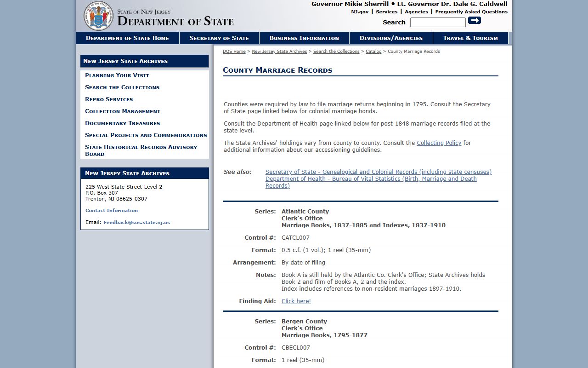Go to Planning Your Visit page
The width and height of the screenshot is (588, 368).
[117, 75]
